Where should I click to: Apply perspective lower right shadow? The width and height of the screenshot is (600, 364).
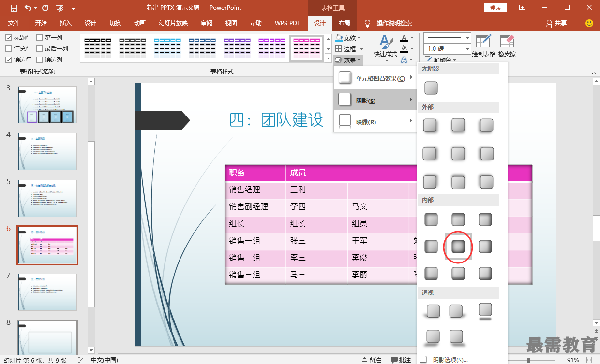(456, 337)
